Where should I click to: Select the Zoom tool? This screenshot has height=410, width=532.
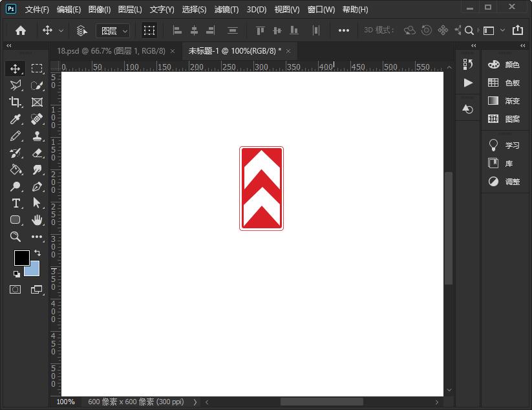pyautogui.click(x=16, y=237)
